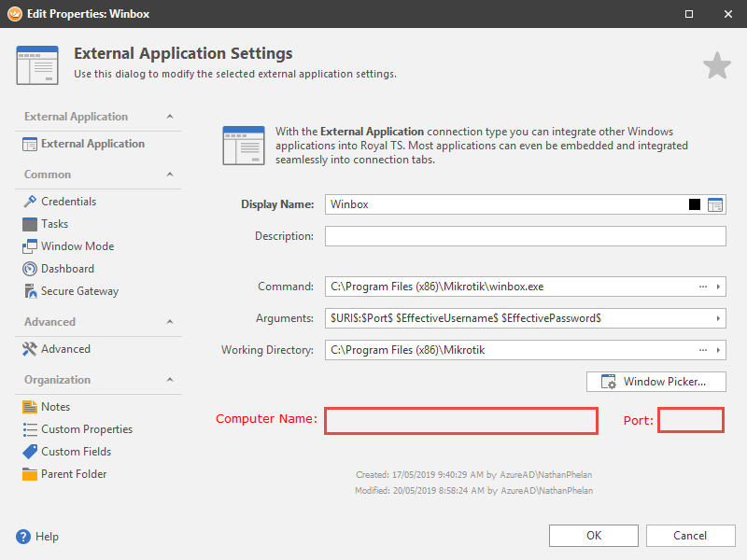Browse for Command file with ellipsis

702,287
